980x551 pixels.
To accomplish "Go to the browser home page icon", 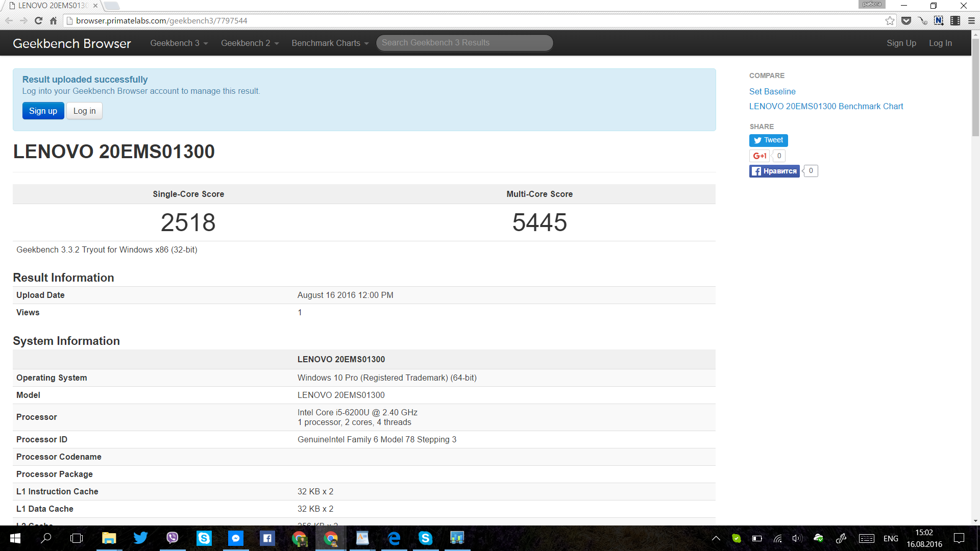I will [53, 21].
